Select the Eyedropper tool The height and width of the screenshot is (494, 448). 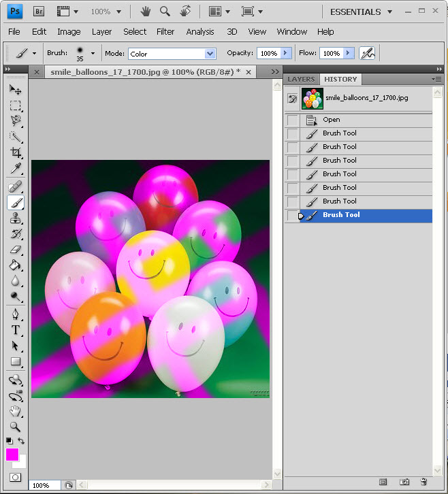15,169
